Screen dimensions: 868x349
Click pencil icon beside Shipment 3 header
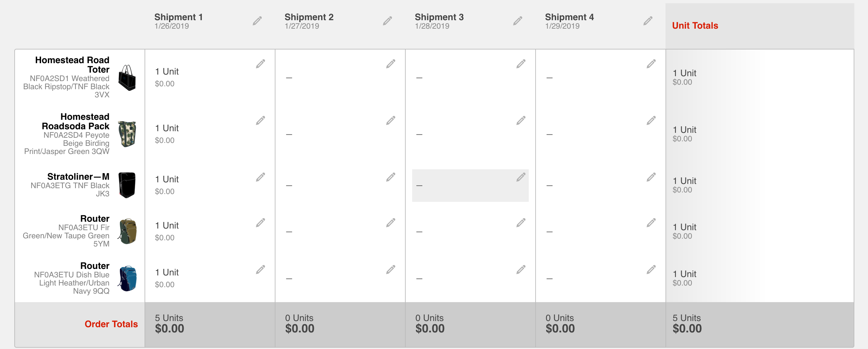click(518, 21)
